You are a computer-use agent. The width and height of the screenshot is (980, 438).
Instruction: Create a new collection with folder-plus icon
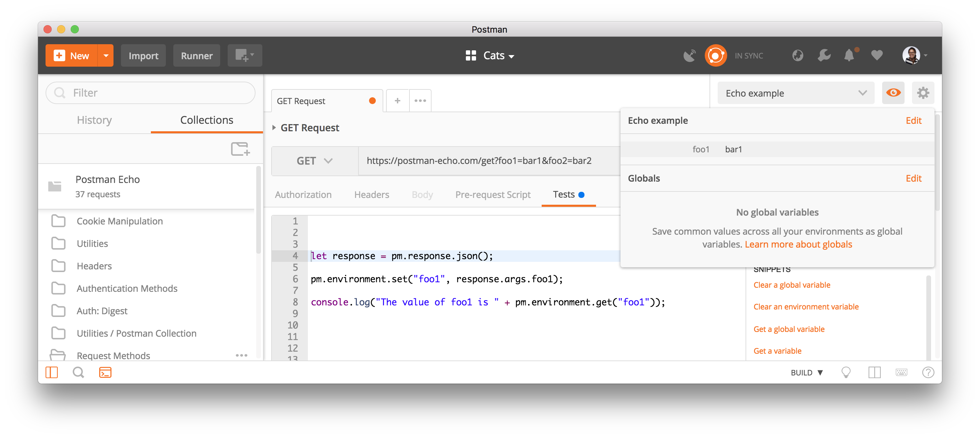(x=241, y=149)
